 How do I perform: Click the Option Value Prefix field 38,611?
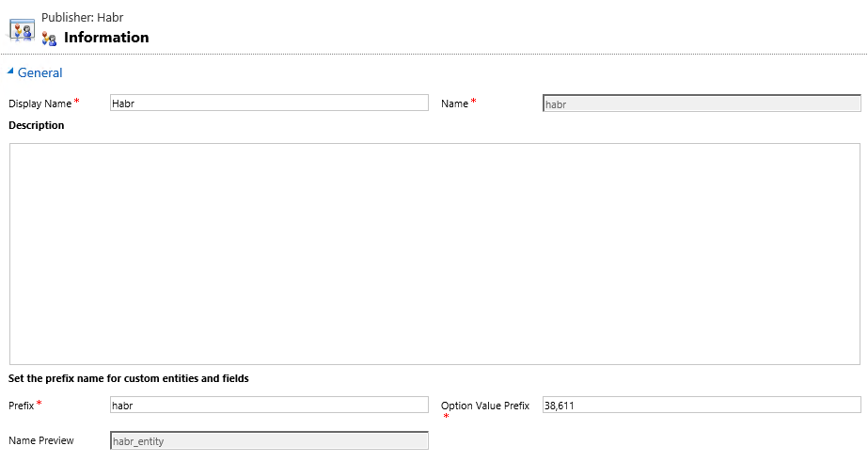click(x=702, y=405)
